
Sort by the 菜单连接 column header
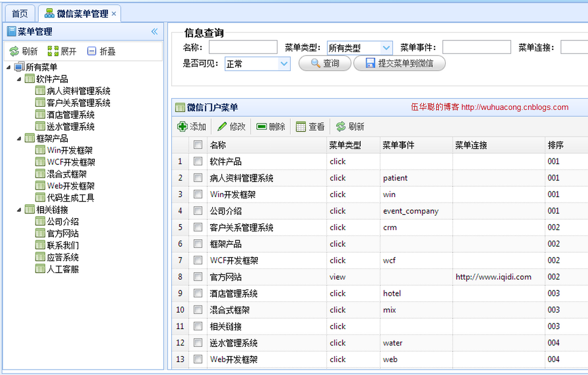tap(499, 145)
